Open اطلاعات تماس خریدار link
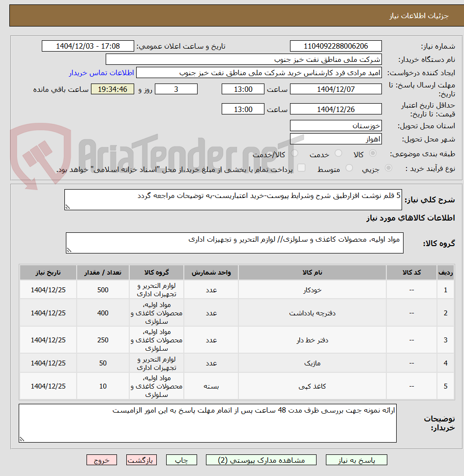 pyautogui.click(x=101, y=73)
